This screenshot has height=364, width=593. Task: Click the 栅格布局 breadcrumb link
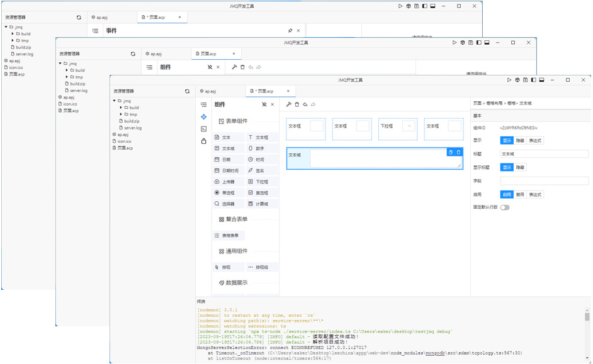point(494,103)
